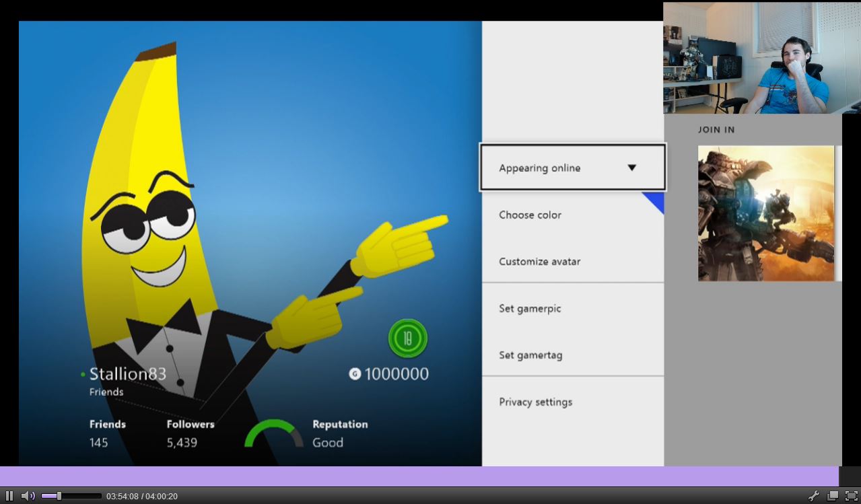Open the popout player icon
Image resolution: width=861 pixels, height=504 pixels.
(x=832, y=496)
